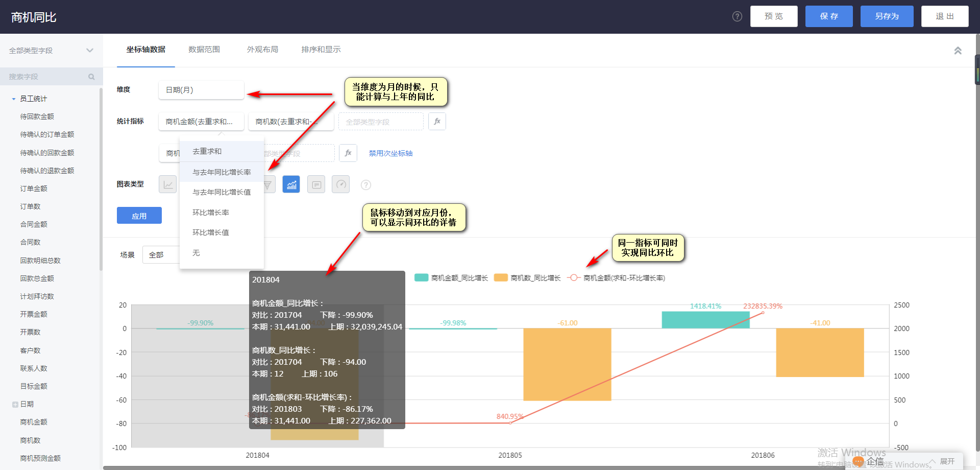Click the 保存 button
The width and height of the screenshot is (980, 470).
point(829,16)
